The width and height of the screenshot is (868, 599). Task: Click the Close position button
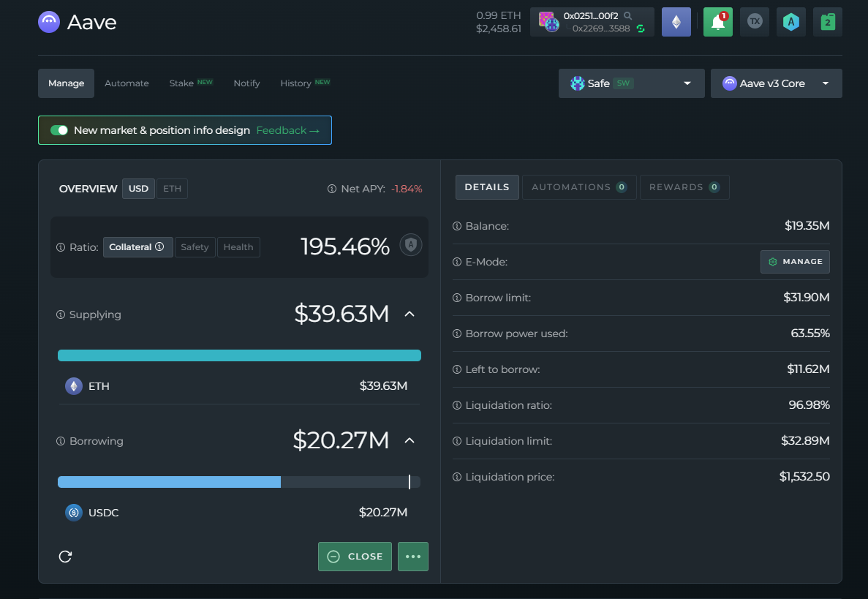355,557
